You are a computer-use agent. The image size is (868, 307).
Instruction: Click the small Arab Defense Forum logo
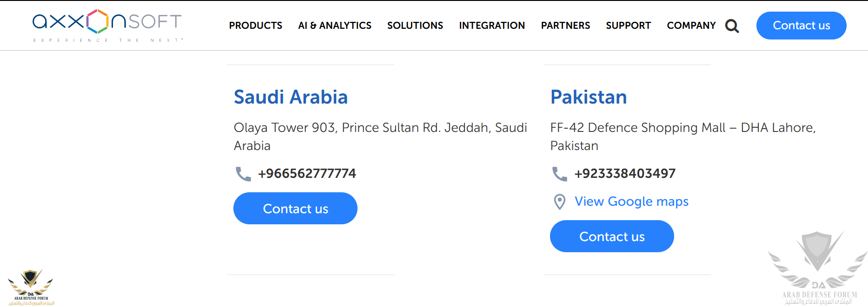(31, 287)
